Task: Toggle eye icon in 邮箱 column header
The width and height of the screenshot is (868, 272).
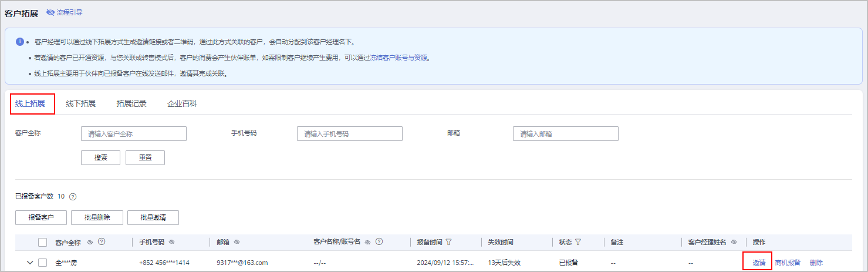Action: pos(236,242)
